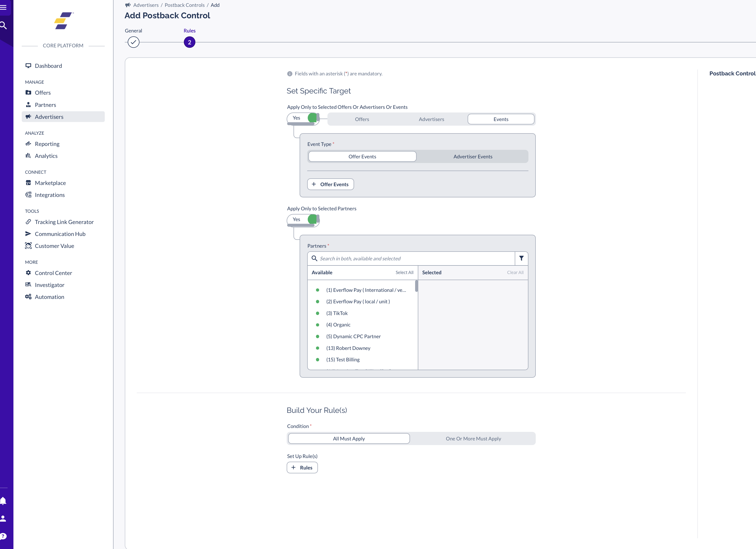Choose Advertiser Events event type
Image resolution: width=756 pixels, height=549 pixels.
click(x=473, y=157)
